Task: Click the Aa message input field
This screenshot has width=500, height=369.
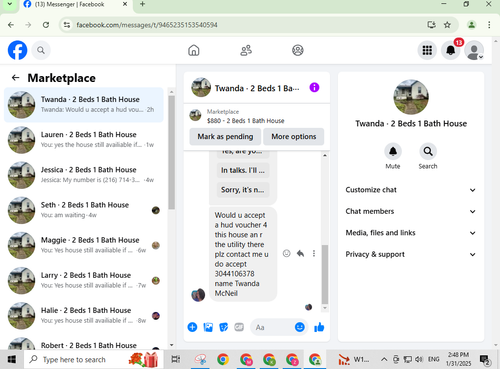Action: click(273, 327)
